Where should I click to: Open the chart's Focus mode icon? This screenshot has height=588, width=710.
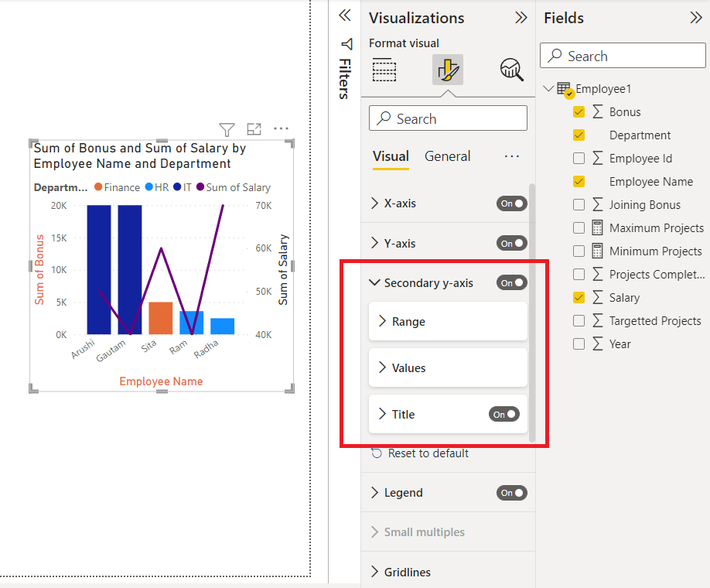pos(254,129)
